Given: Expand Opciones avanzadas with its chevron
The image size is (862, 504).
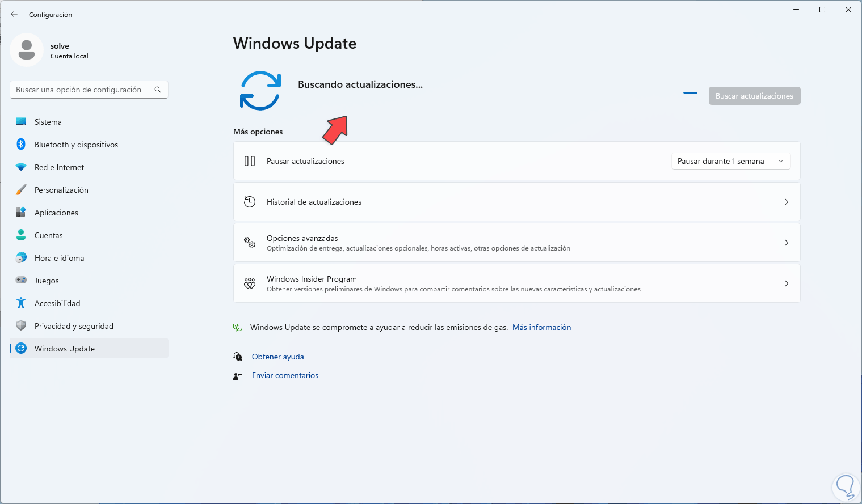Looking at the screenshot, I should tap(787, 243).
